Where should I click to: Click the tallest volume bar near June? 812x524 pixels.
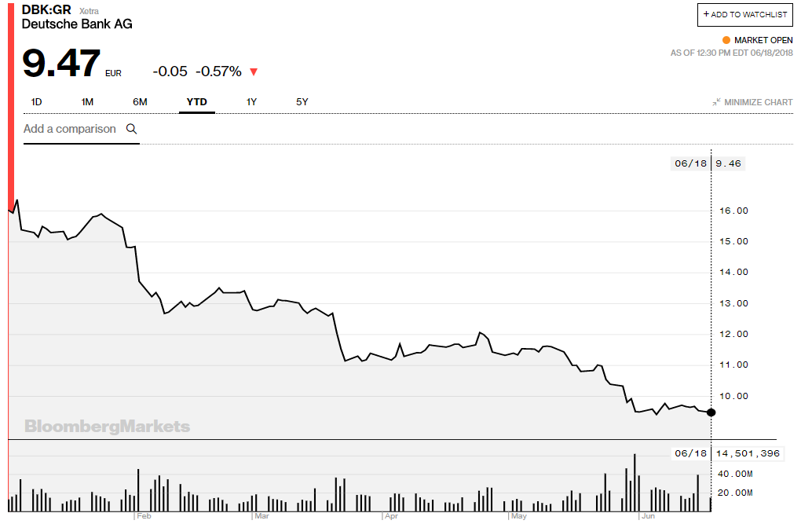[635, 482]
